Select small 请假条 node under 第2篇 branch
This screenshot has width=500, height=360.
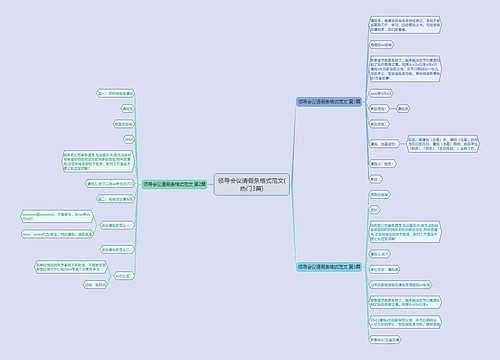point(128,109)
